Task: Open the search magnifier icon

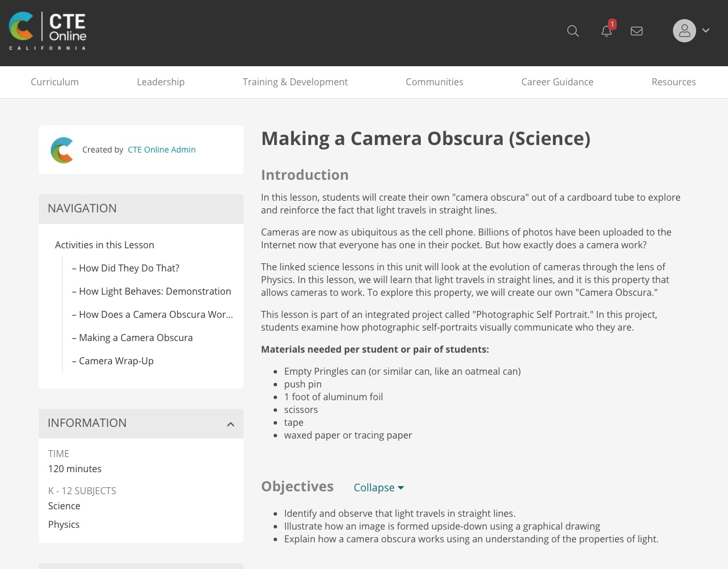Action: 573,31
